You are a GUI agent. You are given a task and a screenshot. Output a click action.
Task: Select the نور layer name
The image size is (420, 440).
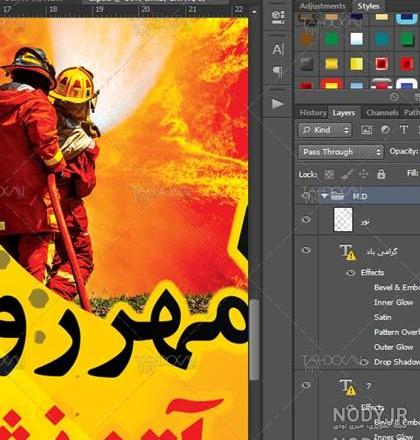(365, 222)
